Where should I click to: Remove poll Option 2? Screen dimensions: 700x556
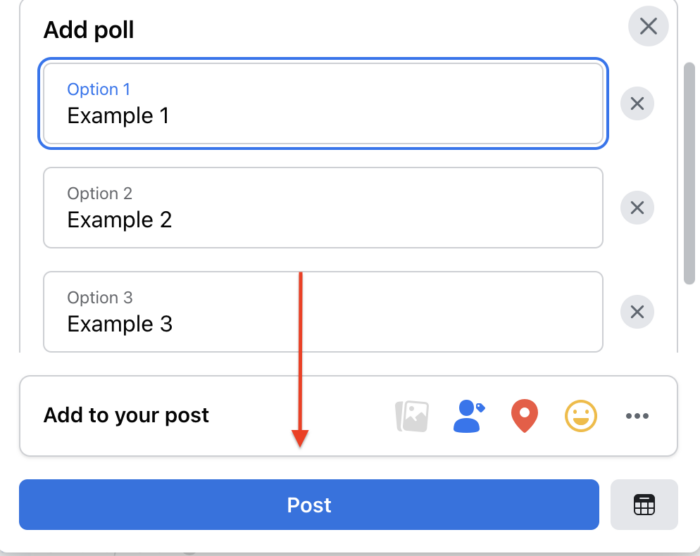[x=637, y=208]
